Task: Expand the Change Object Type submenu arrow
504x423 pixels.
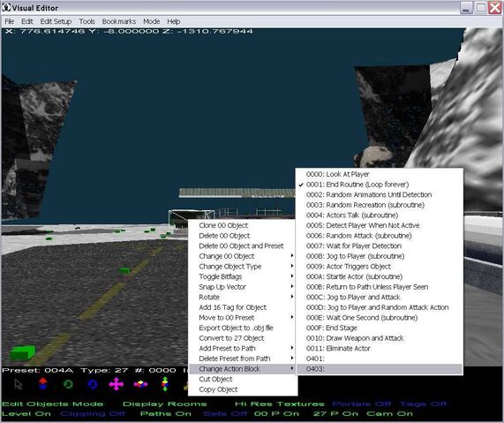Action: [x=292, y=266]
